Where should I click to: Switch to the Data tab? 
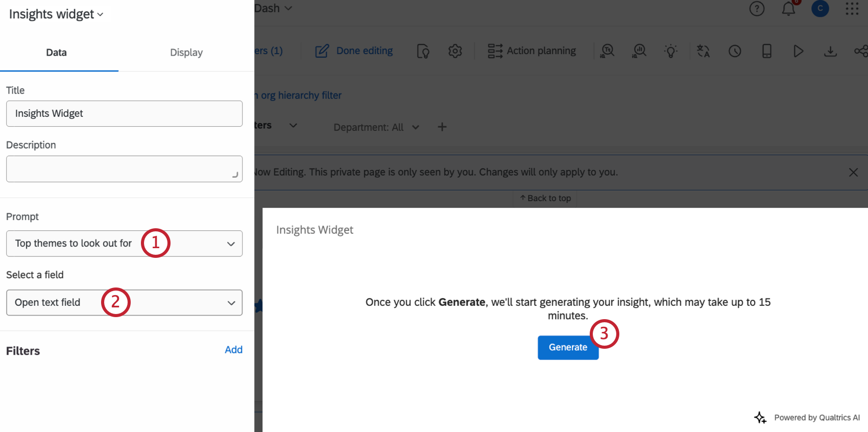pos(56,53)
